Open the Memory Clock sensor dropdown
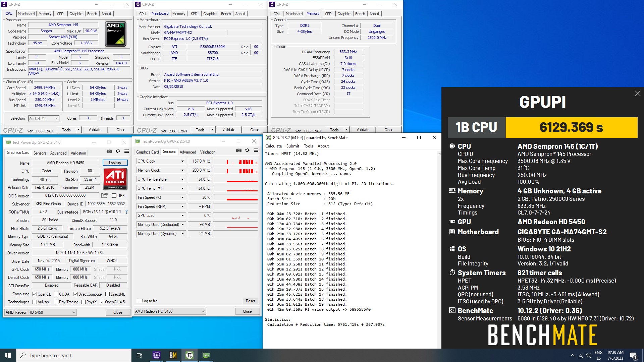644x362 pixels. pos(182,170)
